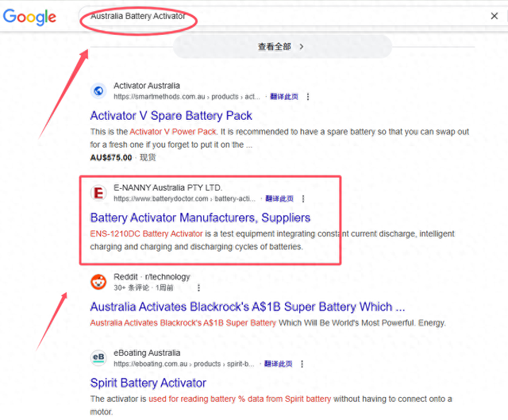Click the eBoating Australia eB favicon

[98, 358]
